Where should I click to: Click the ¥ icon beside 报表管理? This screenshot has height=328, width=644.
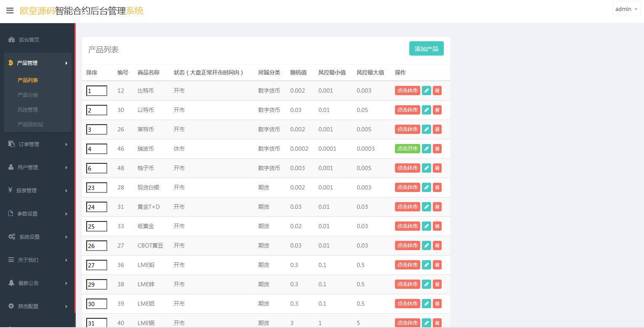point(11,190)
